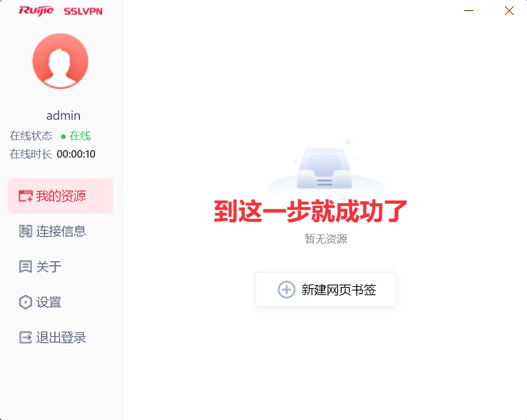Click the green 在线 status text
The width and height of the screenshot is (527, 420).
(80, 136)
